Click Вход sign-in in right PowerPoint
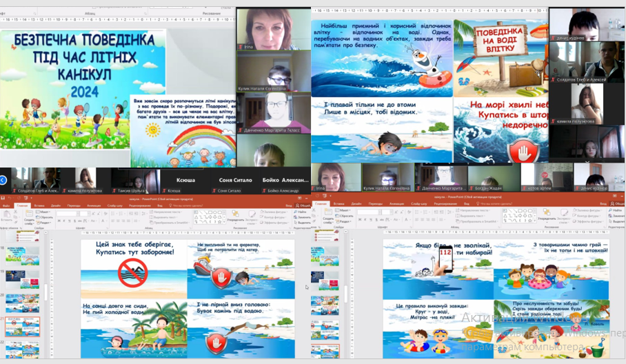This screenshot has width=626, height=364. coord(604,204)
